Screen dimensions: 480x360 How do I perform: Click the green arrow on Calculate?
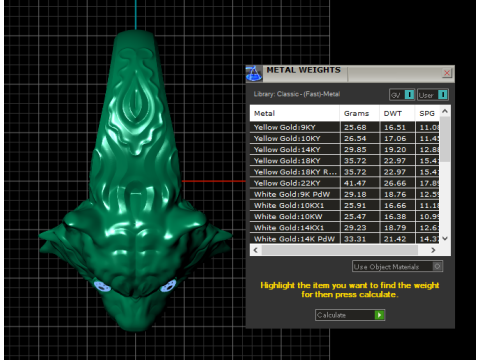[379, 315]
